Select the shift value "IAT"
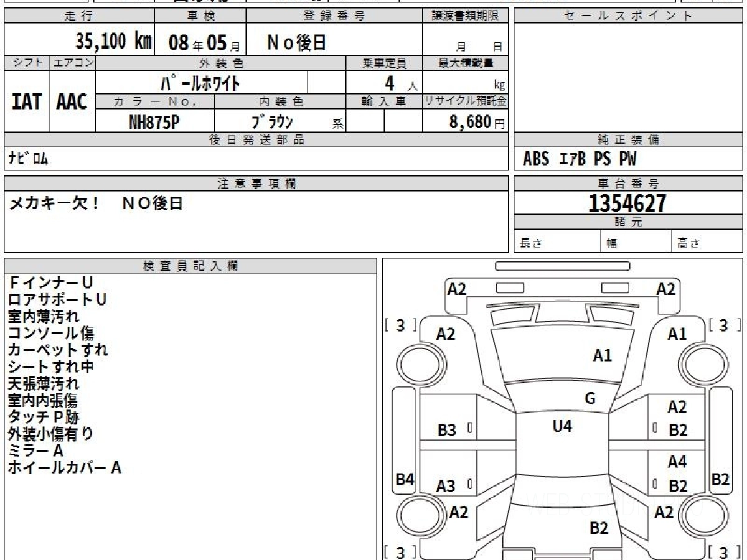 pyautogui.click(x=27, y=101)
